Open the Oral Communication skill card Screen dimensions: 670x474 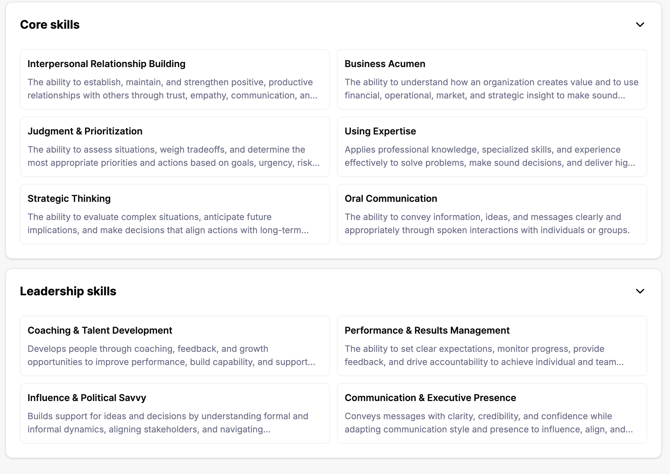click(492, 214)
